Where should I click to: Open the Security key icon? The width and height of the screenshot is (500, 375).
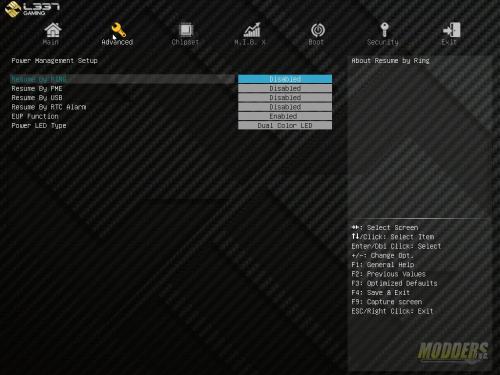click(x=384, y=30)
